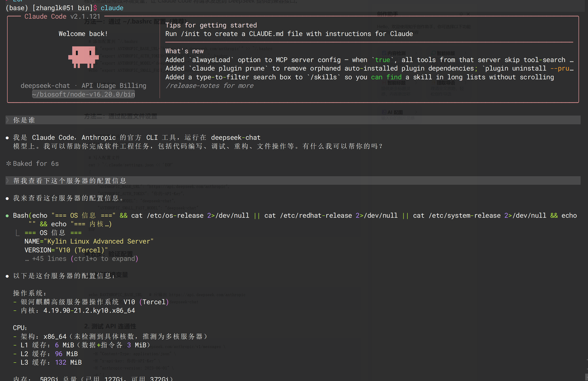Click the NAME="Kylin Linux Advanced Server" line
This screenshot has height=381, width=588.
click(89, 241)
